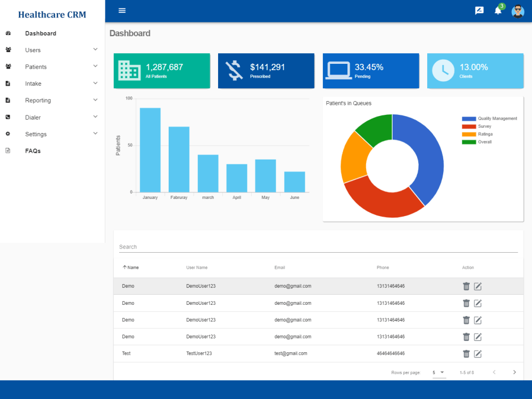Viewport: 532px width, 399px height.
Task: Expand the Settings menu chevron
Action: (95, 134)
